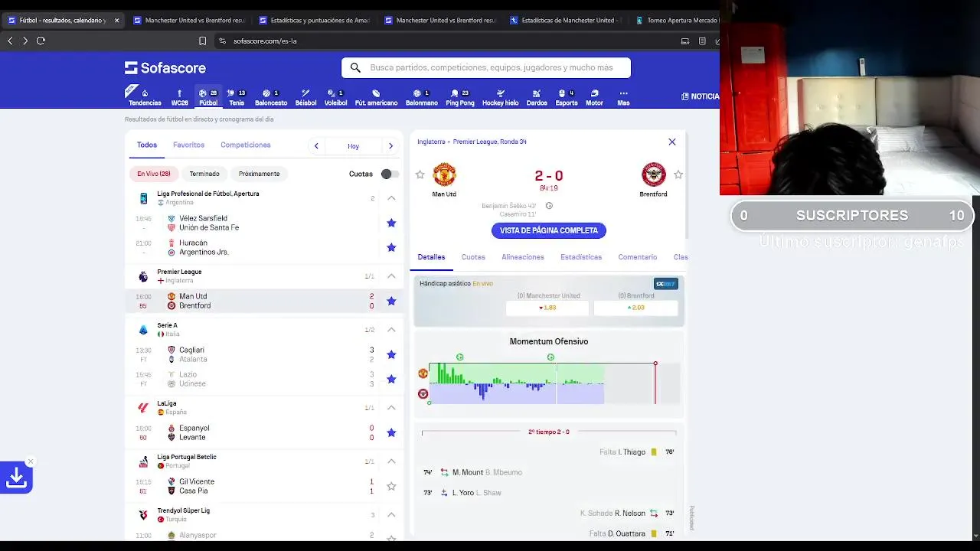This screenshot has width=980, height=551.
Task: Switch to Torneo Apertura Mercado browser tab
Action: [x=676, y=21]
